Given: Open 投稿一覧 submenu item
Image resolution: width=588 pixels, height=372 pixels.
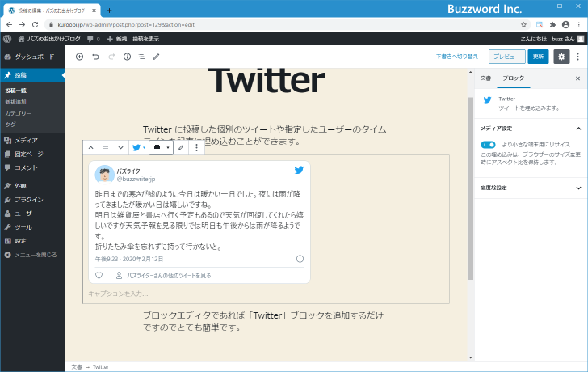Looking at the screenshot, I should click(16, 91).
